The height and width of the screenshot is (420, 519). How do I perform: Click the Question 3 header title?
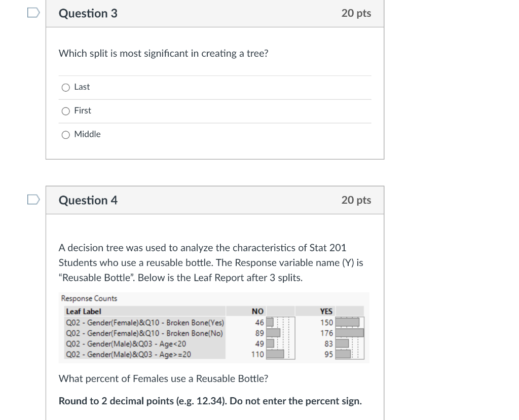point(88,13)
